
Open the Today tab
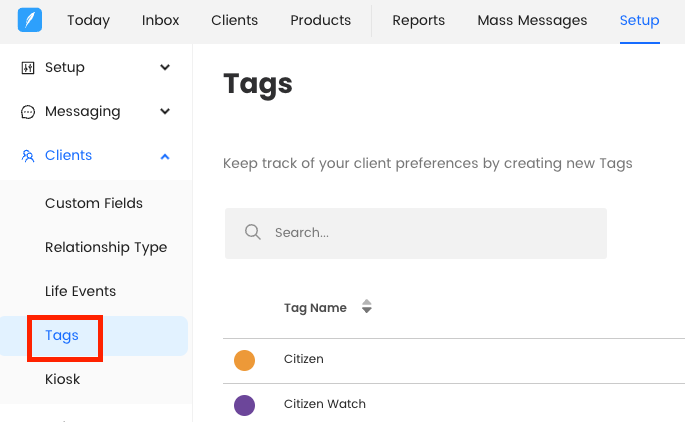(x=90, y=20)
